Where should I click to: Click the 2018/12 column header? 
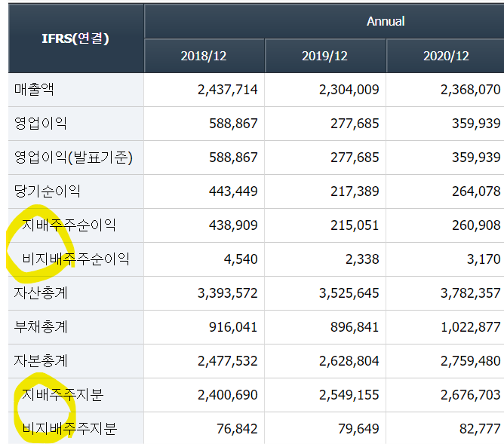pyautogui.click(x=204, y=56)
